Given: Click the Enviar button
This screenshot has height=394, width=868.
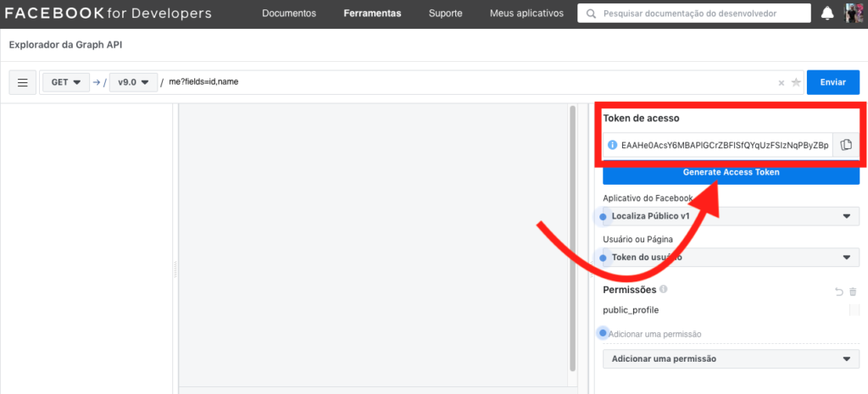Looking at the screenshot, I should [833, 82].
